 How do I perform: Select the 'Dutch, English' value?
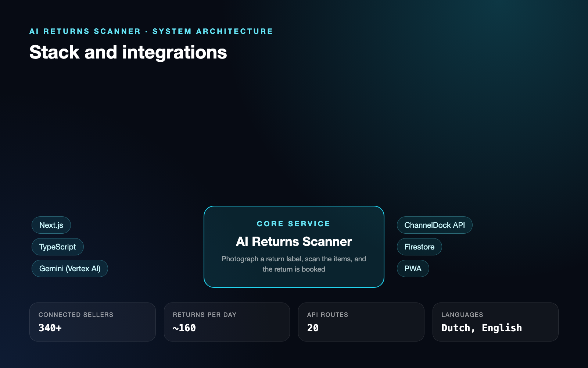[x=482, y=328]
